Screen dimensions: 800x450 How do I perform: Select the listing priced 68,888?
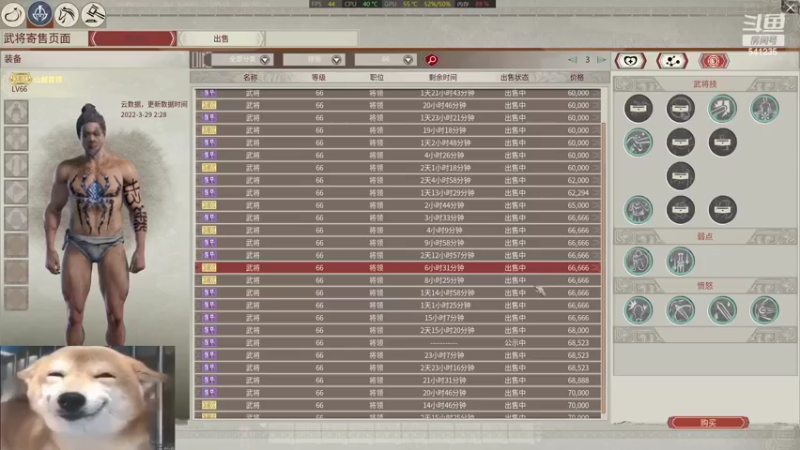point(397,380)
